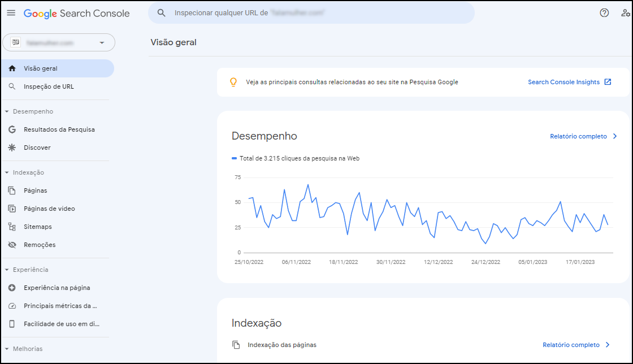This screenshot has width=633, height=364.
Task: Open the property selector dropdown
Action: pos(59,42)
